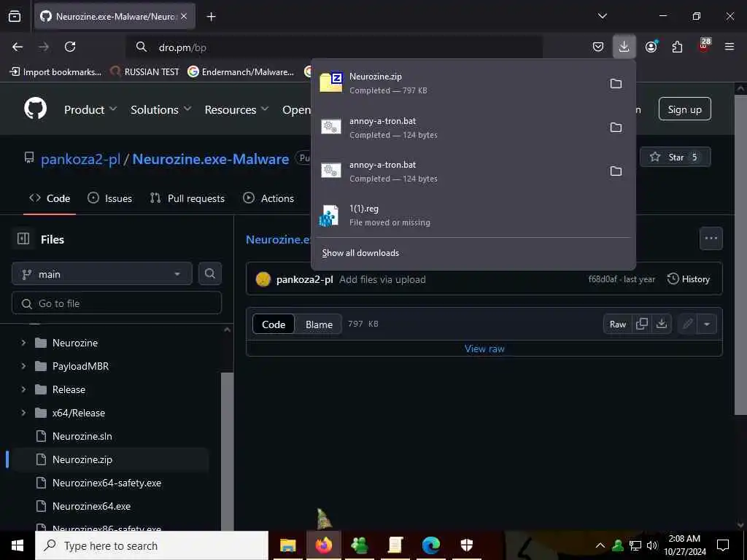Open the Product dropdown menu

(x=90, y=109)
